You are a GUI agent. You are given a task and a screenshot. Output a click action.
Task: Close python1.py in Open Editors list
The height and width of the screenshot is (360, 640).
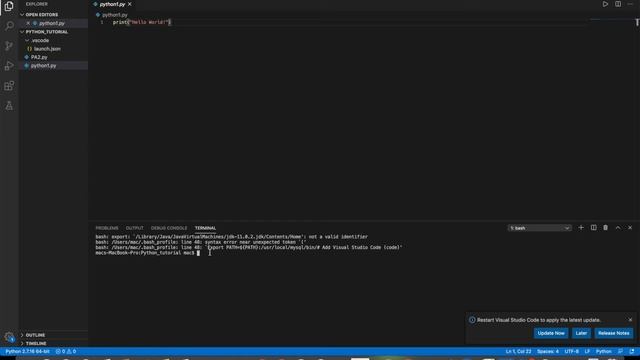(x=28, y=23)
